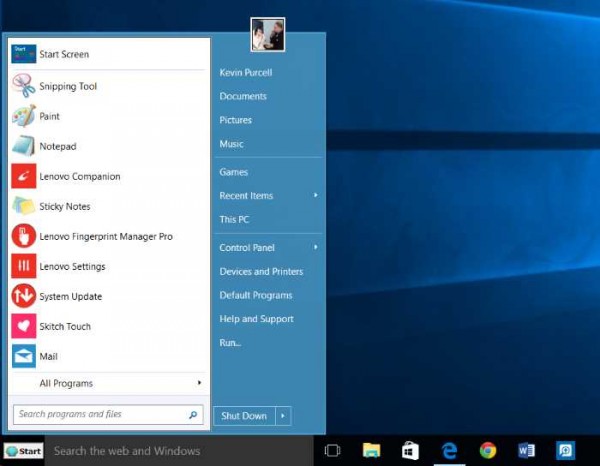Click the System Update arrows icon
The width and height of the screenshot is (600, 466).
24,296
